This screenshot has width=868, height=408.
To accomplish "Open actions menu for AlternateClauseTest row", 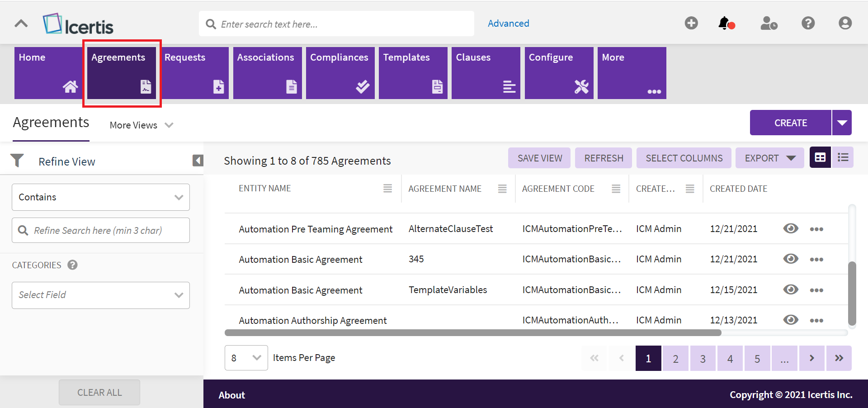I will pos(816,229).
